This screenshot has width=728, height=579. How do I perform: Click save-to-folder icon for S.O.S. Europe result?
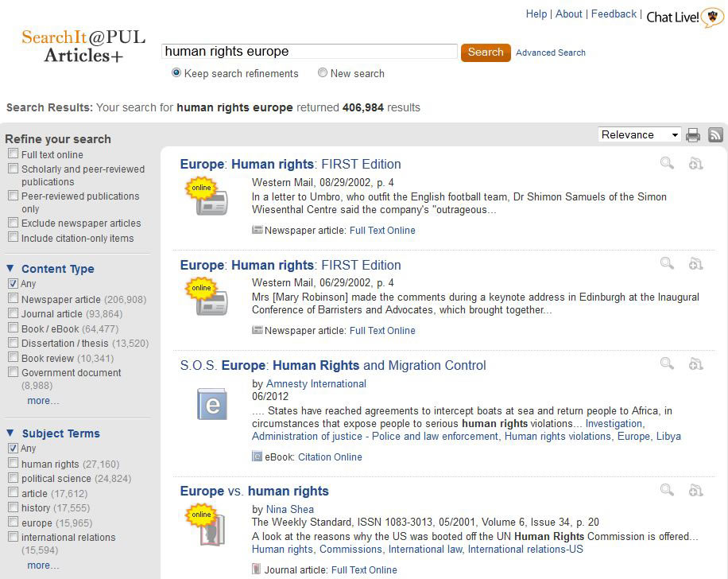click(x=695, y=364)
